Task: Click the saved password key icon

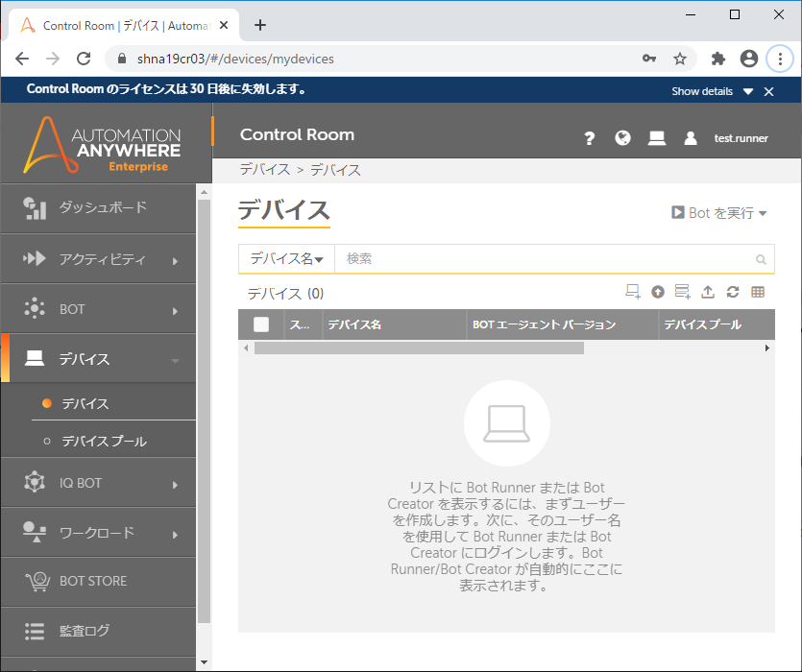Action: 649,59
